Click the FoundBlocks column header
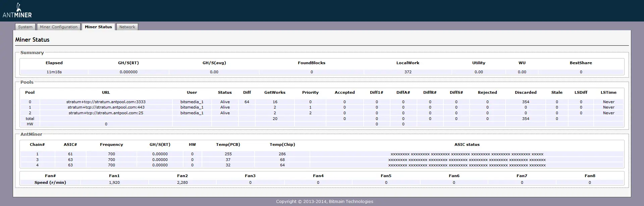 [x=312, y=63]
